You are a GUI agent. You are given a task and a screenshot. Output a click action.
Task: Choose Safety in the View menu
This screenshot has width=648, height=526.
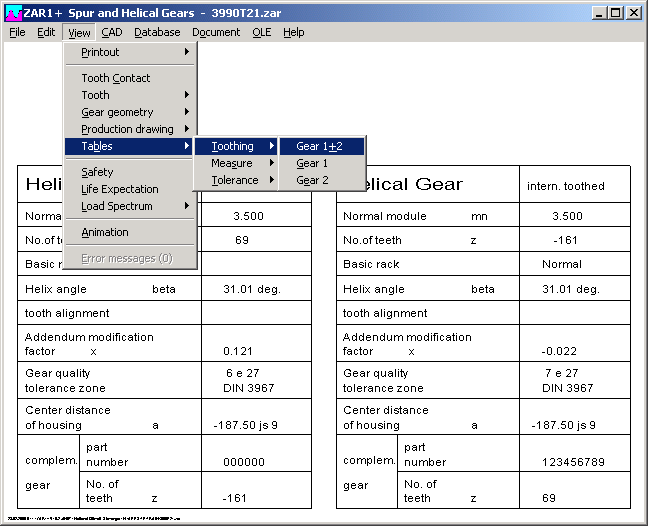(98, 172)
